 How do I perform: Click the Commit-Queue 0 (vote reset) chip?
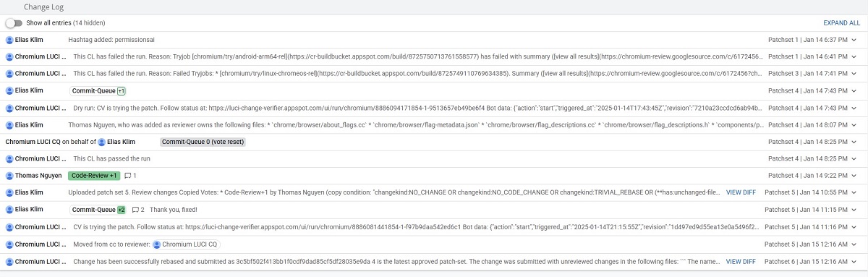tap(203, 142)
